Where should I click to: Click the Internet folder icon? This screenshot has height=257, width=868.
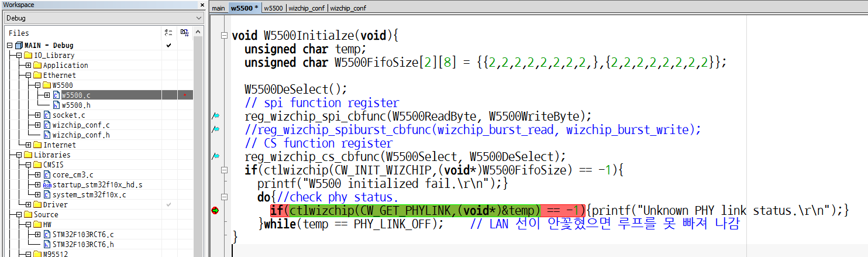[37, 145]
